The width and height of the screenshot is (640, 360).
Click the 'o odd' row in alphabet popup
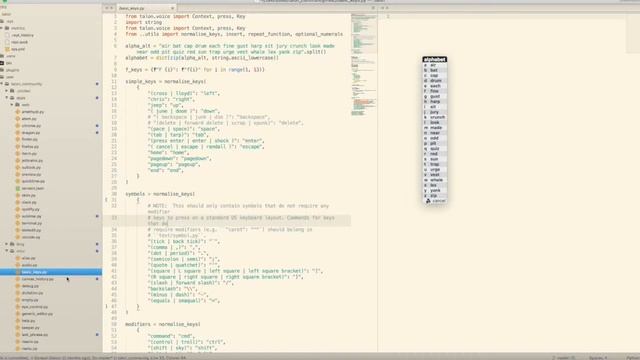pos(435,138)
